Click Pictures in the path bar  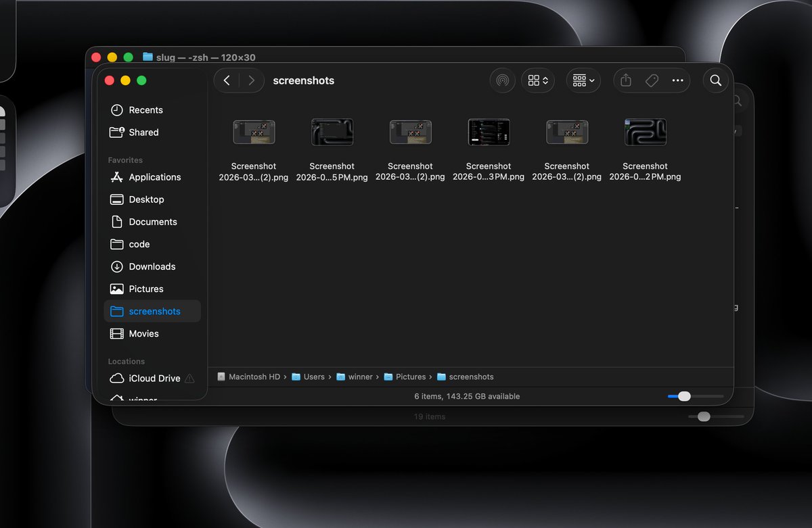click(405, 377)
